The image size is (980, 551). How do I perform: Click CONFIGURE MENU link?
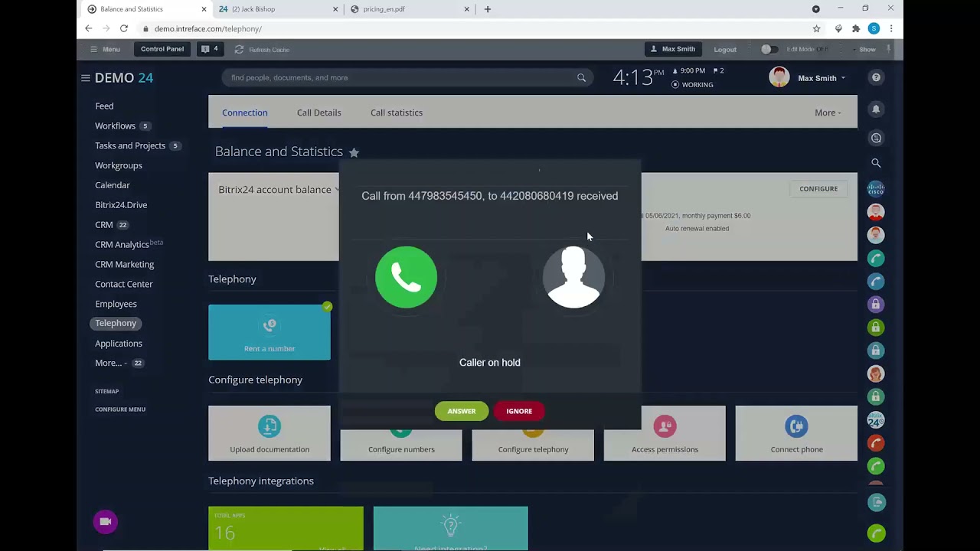(120, 409)
